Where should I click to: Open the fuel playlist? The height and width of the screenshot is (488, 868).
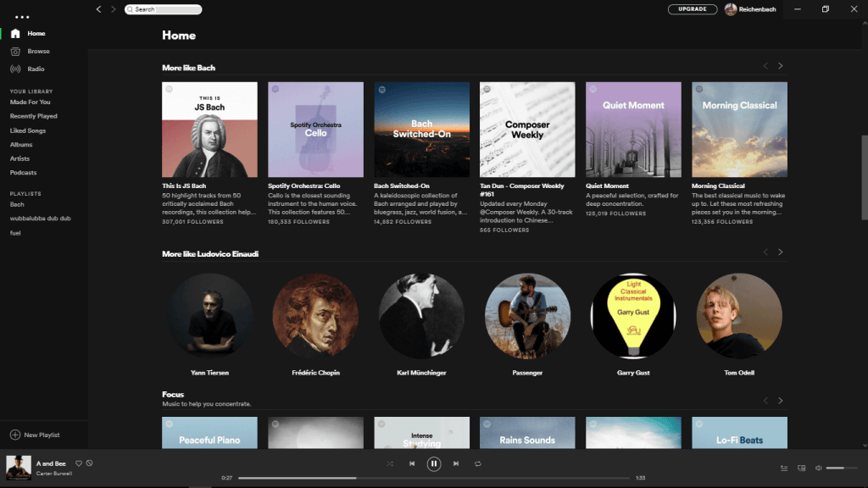15,233
